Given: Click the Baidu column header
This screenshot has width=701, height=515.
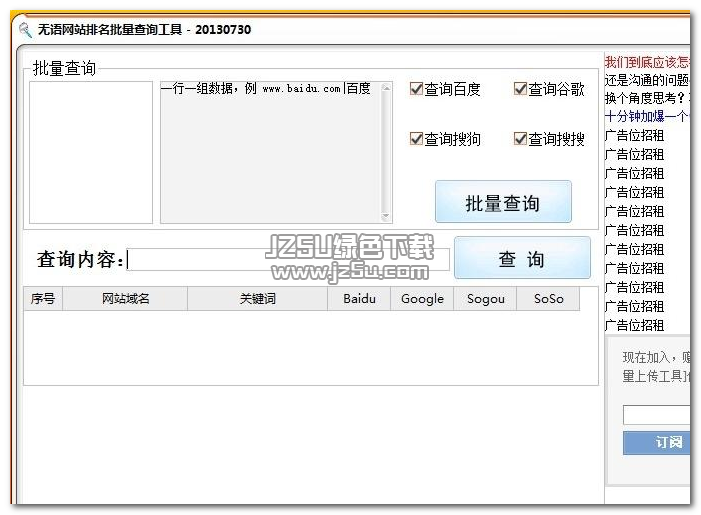Looking at the screenshot, I should point(359,299).
